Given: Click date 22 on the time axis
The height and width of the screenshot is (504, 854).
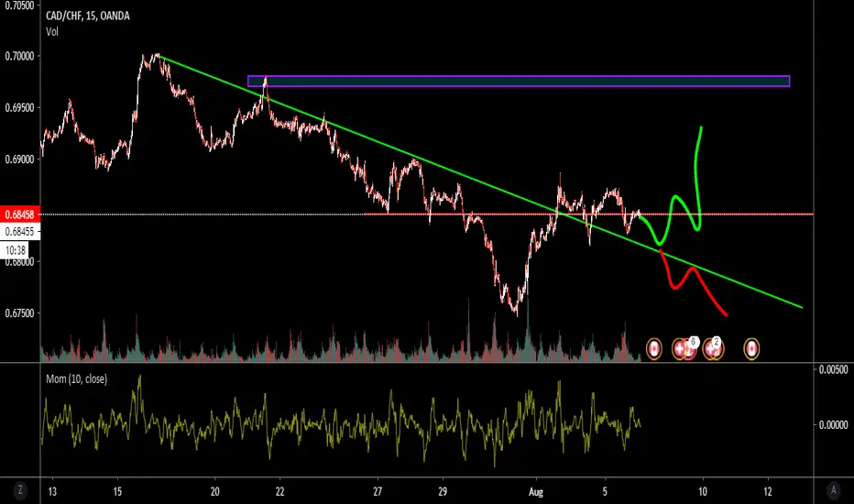Looking at the screenshot, I should (x=279, y=491).
